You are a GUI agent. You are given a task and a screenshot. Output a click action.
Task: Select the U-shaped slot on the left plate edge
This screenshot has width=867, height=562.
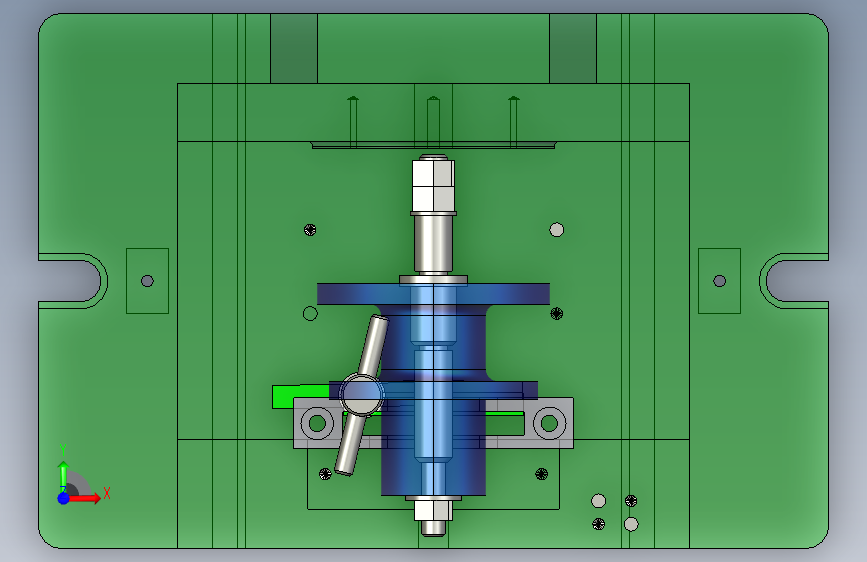[72, 281]
